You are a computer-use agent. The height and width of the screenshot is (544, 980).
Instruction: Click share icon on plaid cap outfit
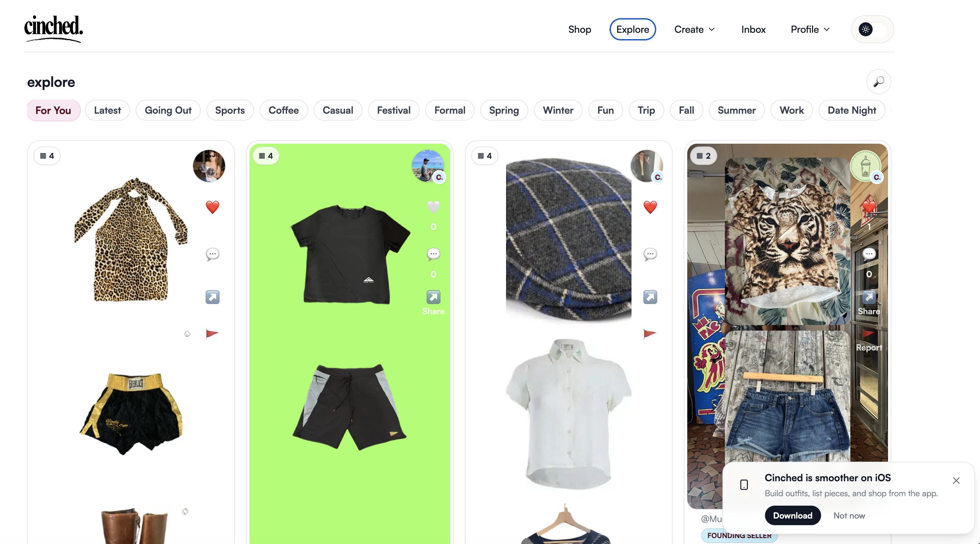650,297
